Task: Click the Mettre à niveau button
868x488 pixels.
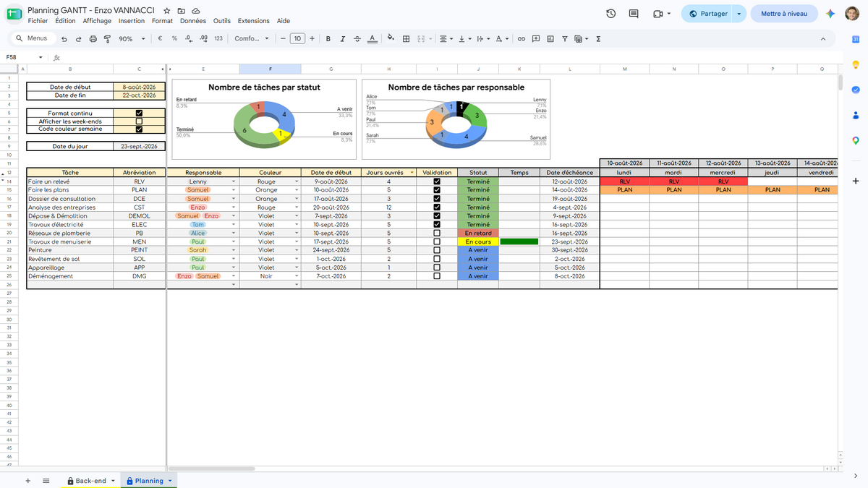Action: pos(784,14)
